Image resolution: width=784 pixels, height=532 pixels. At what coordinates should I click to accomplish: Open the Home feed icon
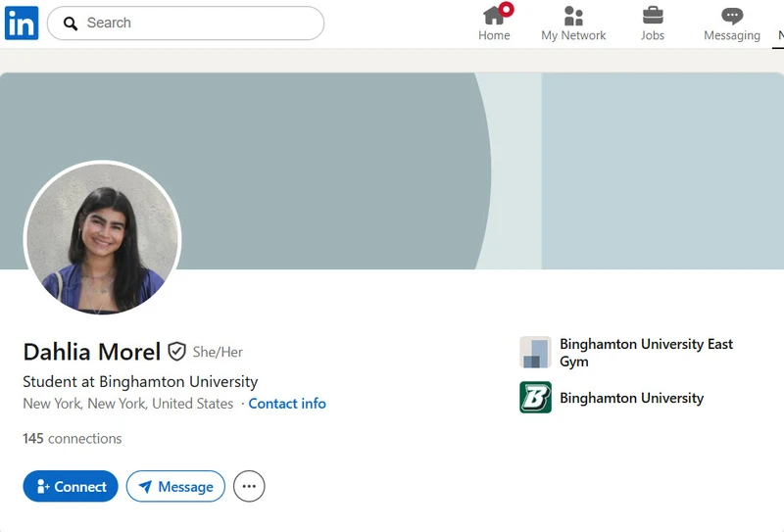point(494,16)
